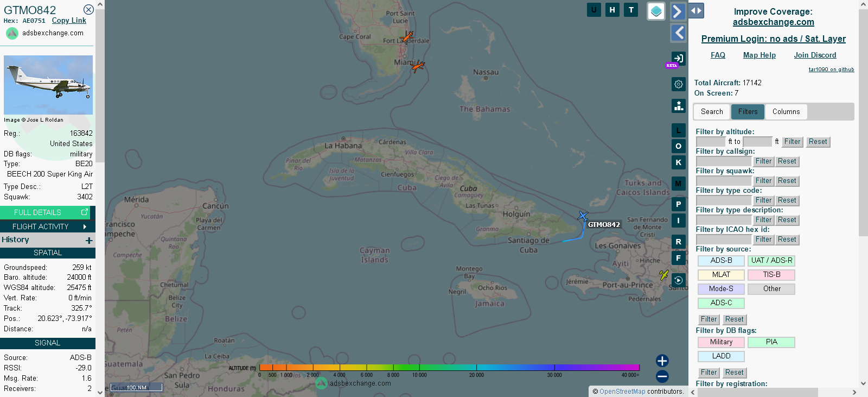
Task: Click the callsign filter input field
Action: 724,161
